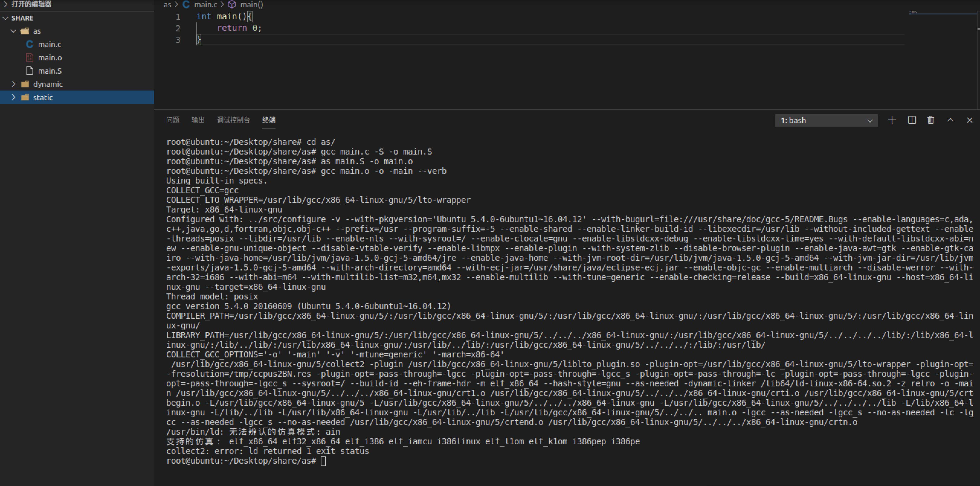
Task: Click the dynamic folder icon
Action: [x=25, y=84]
